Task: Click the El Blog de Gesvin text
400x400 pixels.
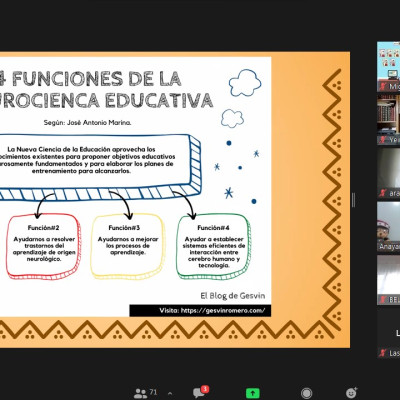Action: 233,296
